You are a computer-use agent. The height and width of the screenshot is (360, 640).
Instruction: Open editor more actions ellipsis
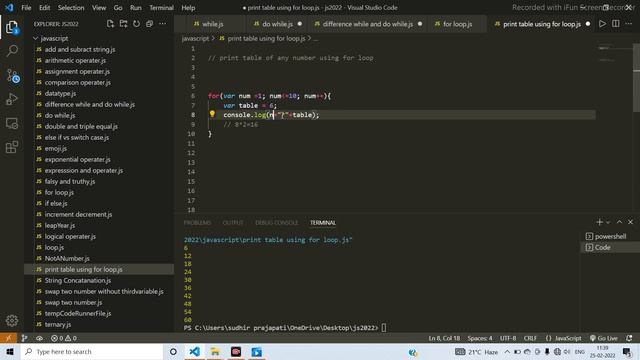coord(629,24)
